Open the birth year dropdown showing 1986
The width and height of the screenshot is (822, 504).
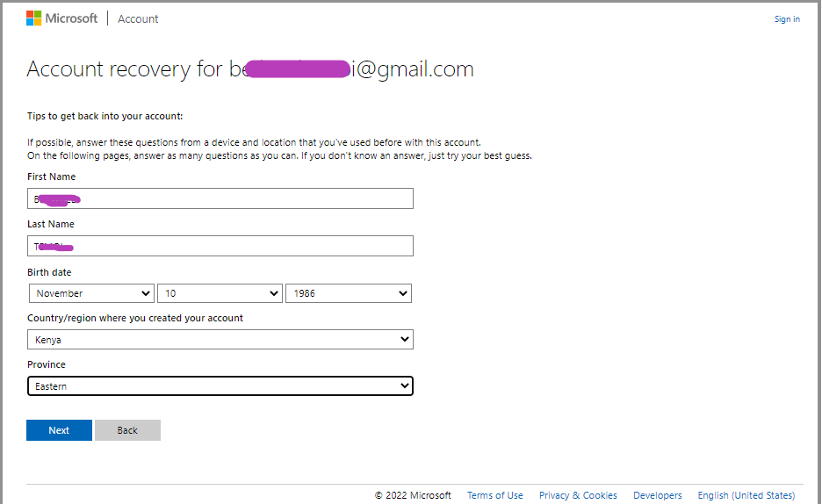[x=349, y=293]
